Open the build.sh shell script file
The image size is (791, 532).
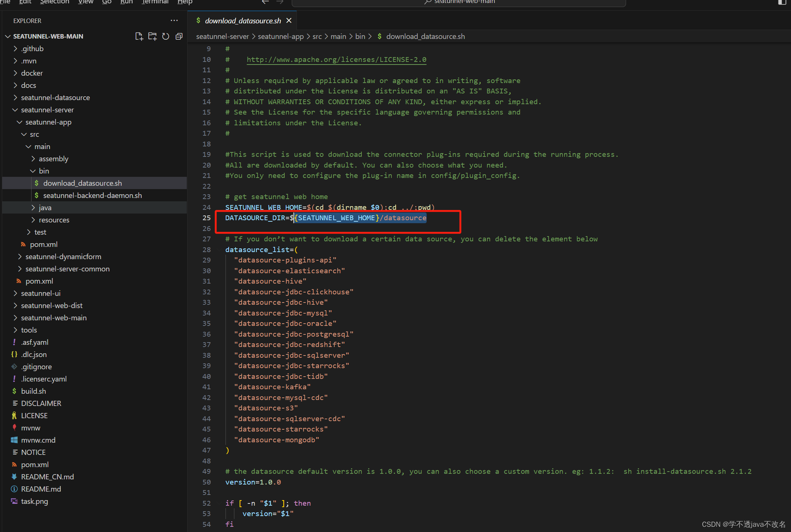tap(33, 391)
